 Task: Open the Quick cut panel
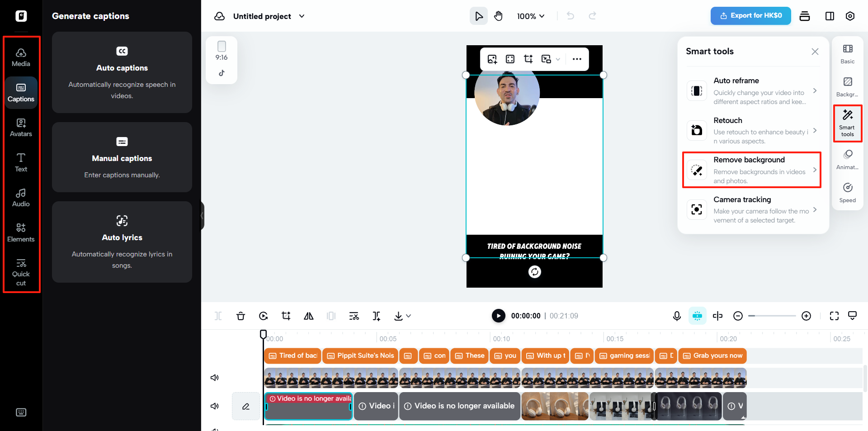pyautogui.click(x=21, y=272)
